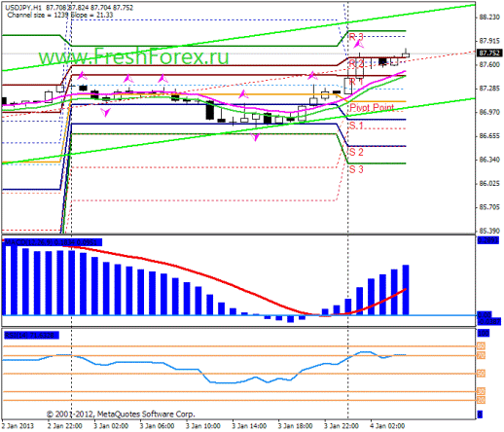
Task: Click the 85.390 price axis value
Action: [489, 231]
